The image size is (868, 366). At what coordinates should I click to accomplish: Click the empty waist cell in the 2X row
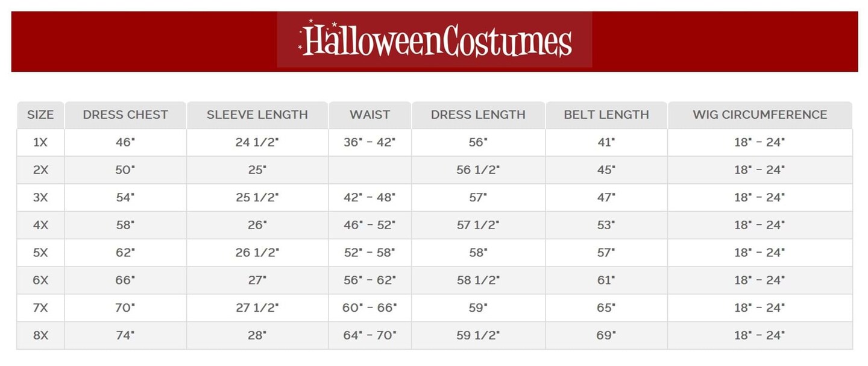[370, 170]
